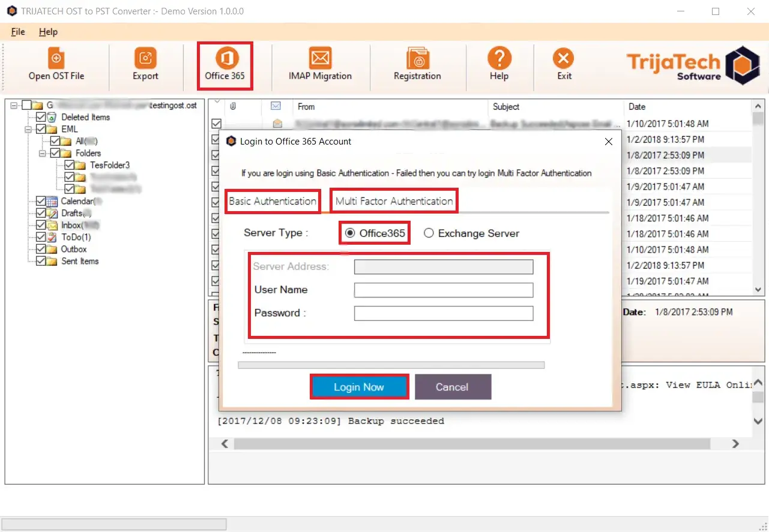This screenshot has height=532, width=769.
Task: Click the Outbox folder label
Action: pyautogui.click(x=74, y=249)
